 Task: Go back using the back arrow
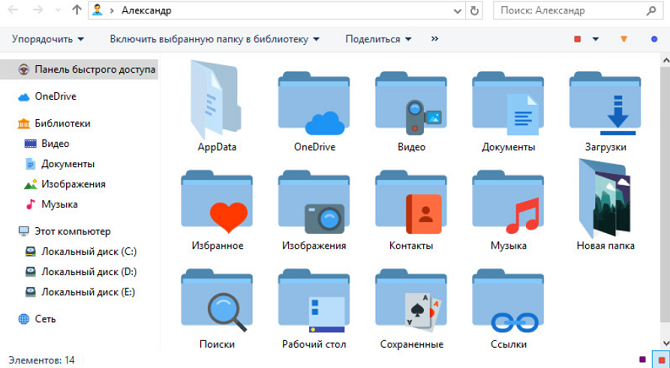click(13, 10)
